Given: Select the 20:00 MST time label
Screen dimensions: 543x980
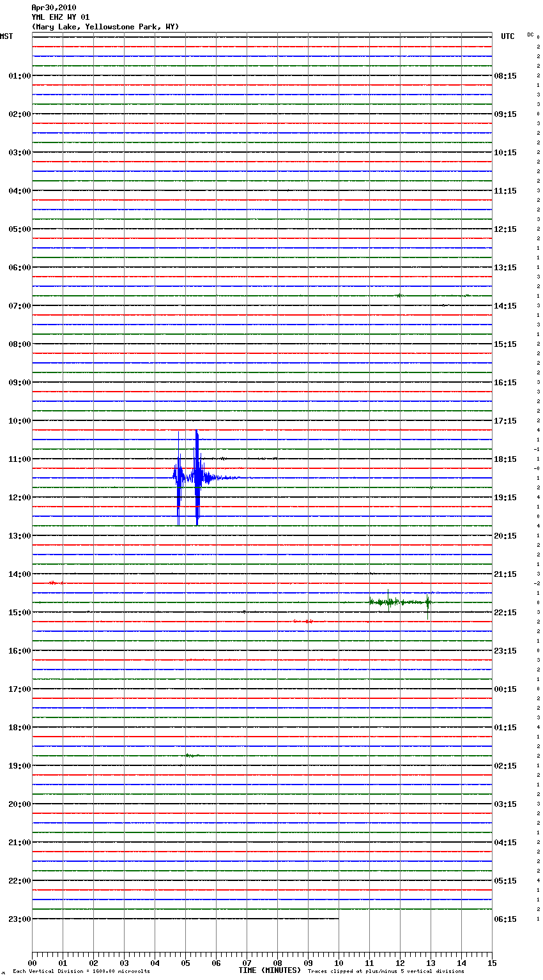Looking at the screenshot, I should (19, 804).
